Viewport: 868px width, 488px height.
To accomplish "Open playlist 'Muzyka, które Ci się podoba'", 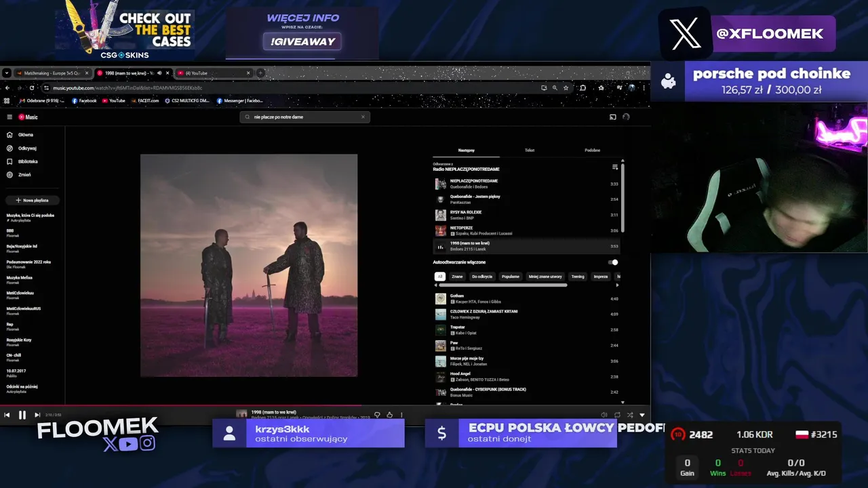I will 32,218.
